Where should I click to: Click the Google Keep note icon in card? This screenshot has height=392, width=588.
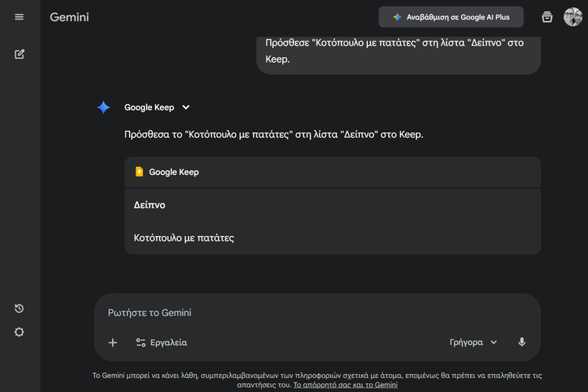[139, 172]
